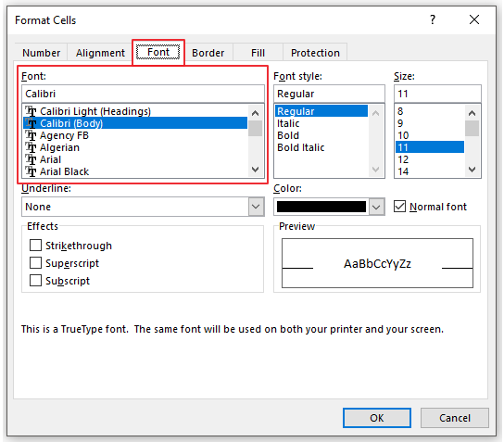The image size is (504, 442).
Task: Open the Border tab
Action: tap(208, 53)
